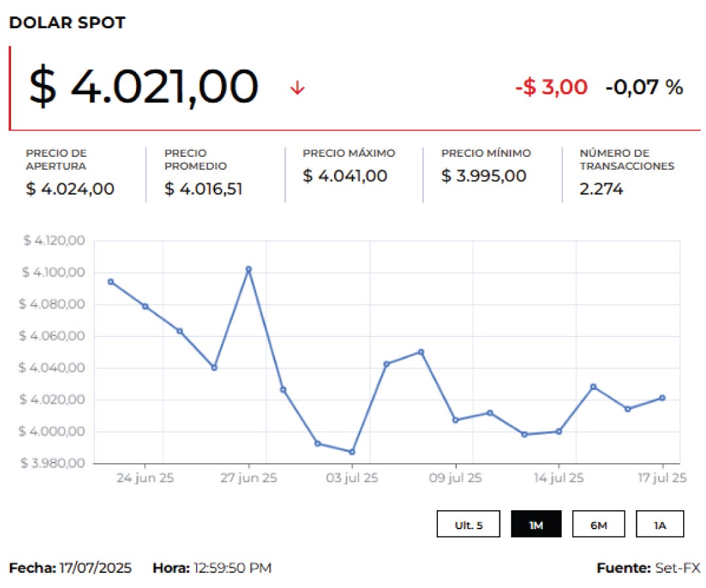
Task: Click the Precio Mínimo value $ 3.995,00
Action: coord(484,176)
